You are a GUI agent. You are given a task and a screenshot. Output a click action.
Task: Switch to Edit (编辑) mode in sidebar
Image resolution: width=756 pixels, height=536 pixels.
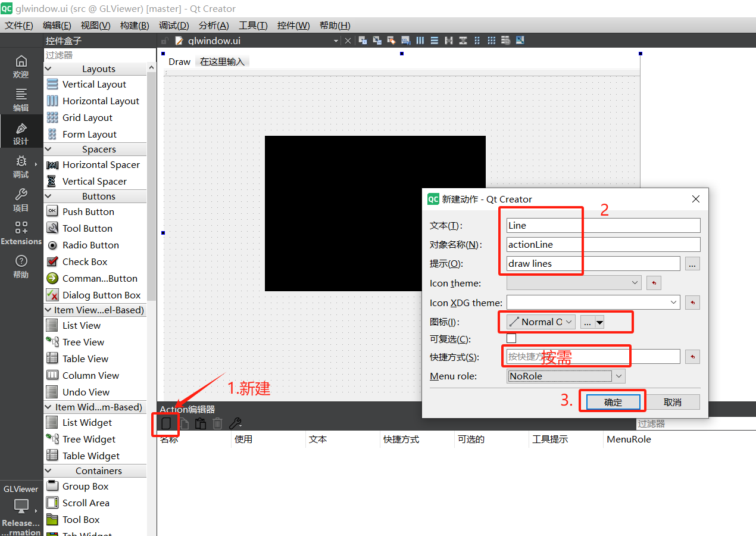pyautogui.click(x=21, y=99)
